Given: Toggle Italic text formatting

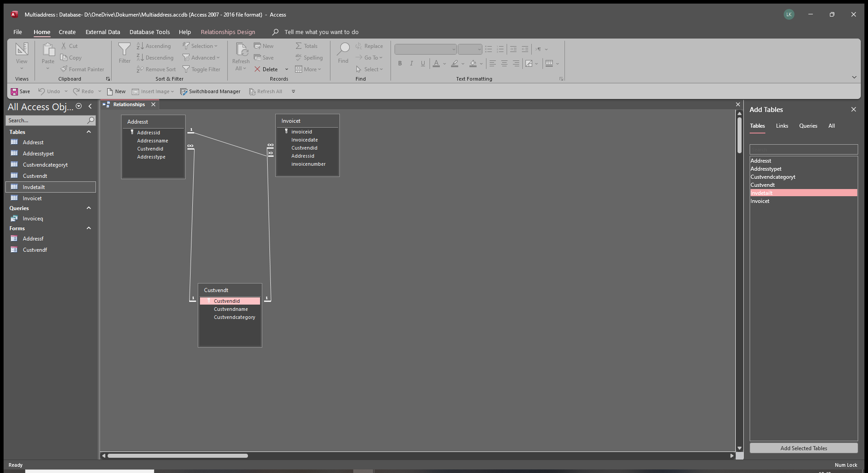Looking at the screenshot, I should click(x=411, y=64).
